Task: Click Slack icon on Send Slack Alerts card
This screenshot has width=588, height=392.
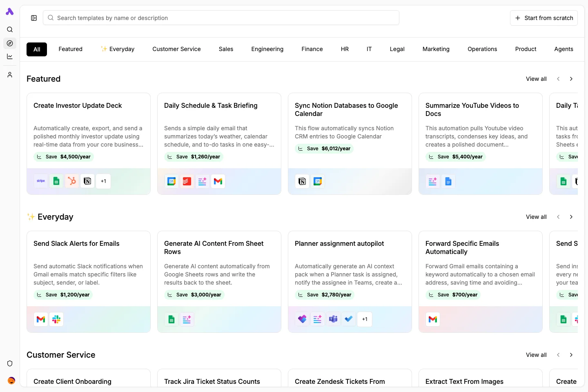Action: 56,319
